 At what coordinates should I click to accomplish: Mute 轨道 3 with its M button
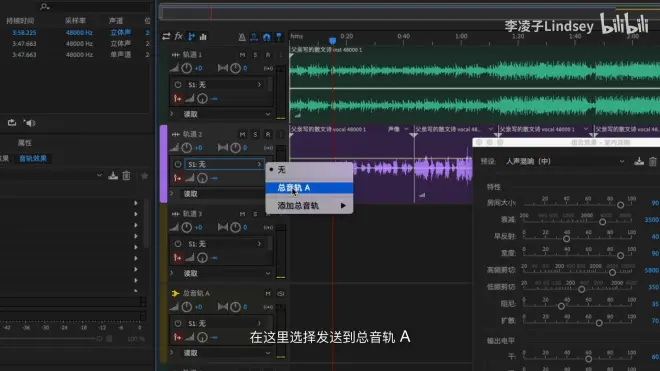click(x=242, y=214)
